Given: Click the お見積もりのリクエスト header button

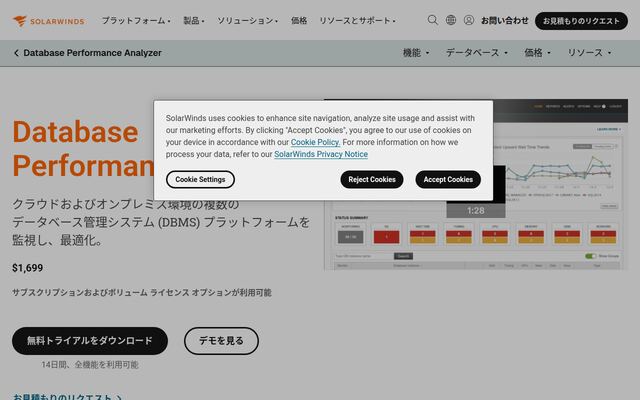Looking at the screenshot, I should pos(581,20).
